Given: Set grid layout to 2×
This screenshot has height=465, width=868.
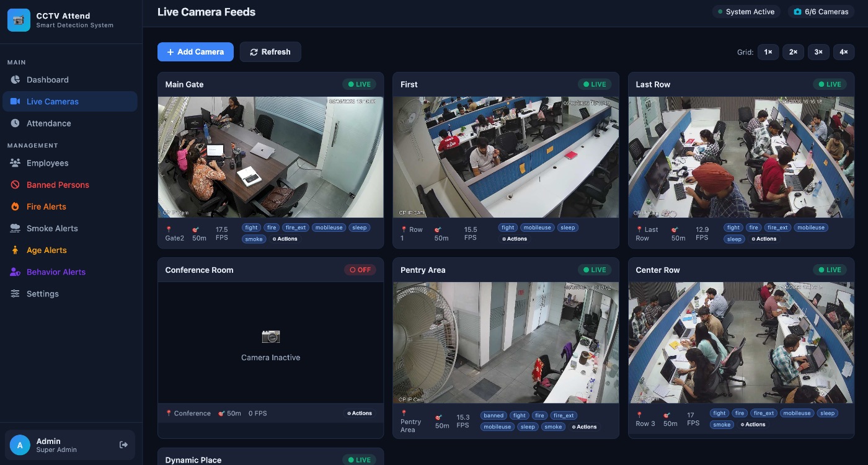Looking at the screenshot, I should (793, 52).
